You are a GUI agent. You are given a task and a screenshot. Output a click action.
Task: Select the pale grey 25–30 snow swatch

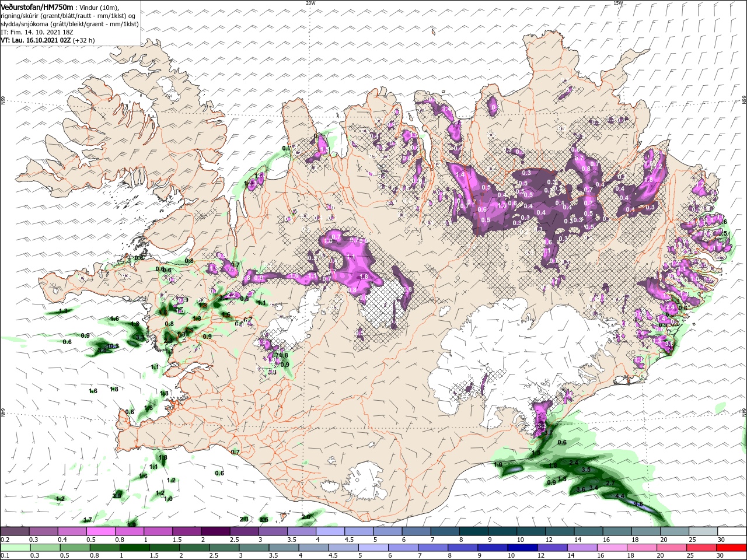704,531
